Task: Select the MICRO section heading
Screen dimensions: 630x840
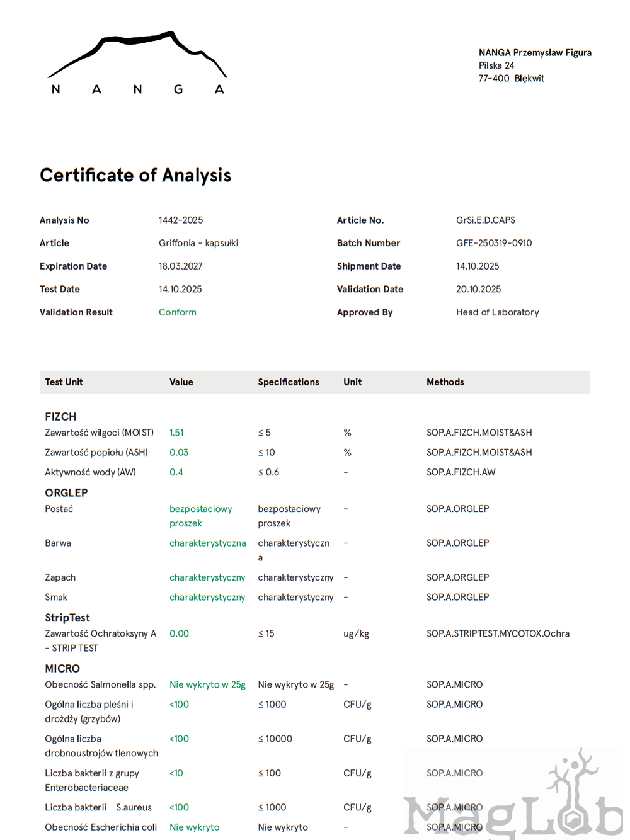Action: coord(62,669)
